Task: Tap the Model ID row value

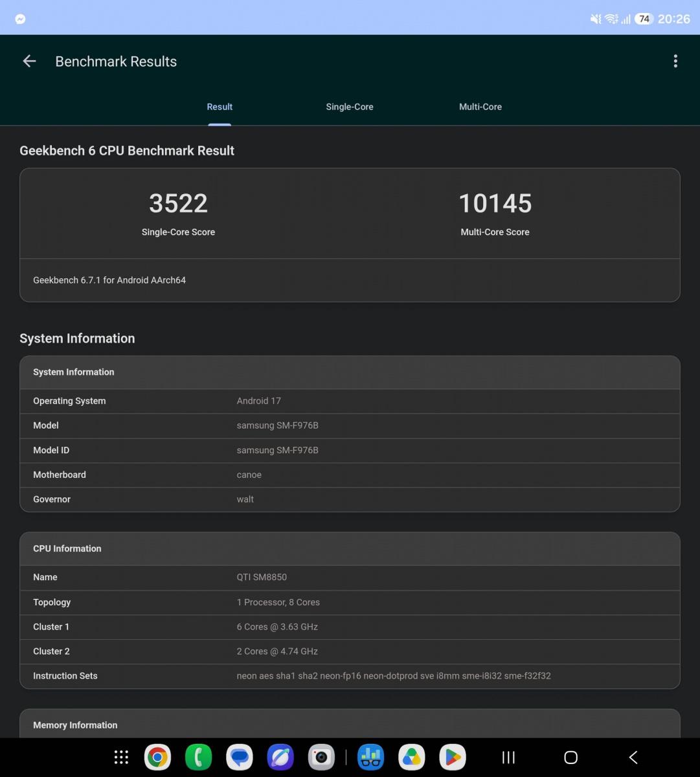Action: 278,450
